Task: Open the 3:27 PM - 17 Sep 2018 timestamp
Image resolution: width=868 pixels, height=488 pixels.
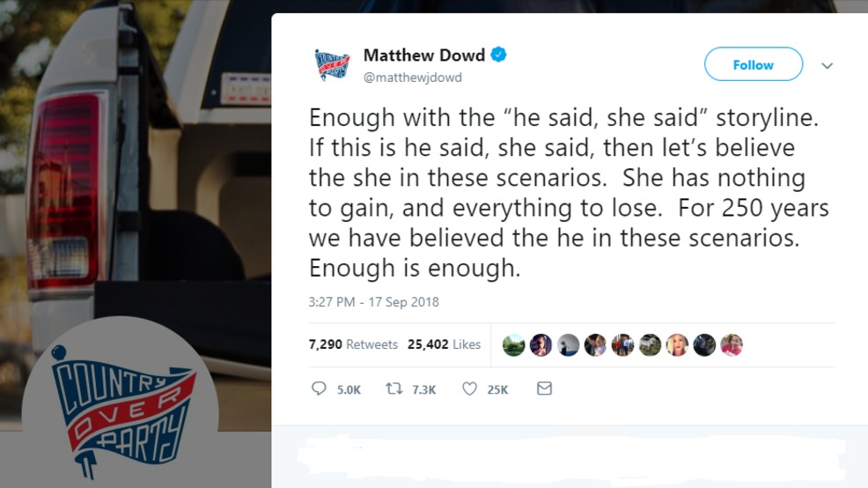Action: click(373, 302)
